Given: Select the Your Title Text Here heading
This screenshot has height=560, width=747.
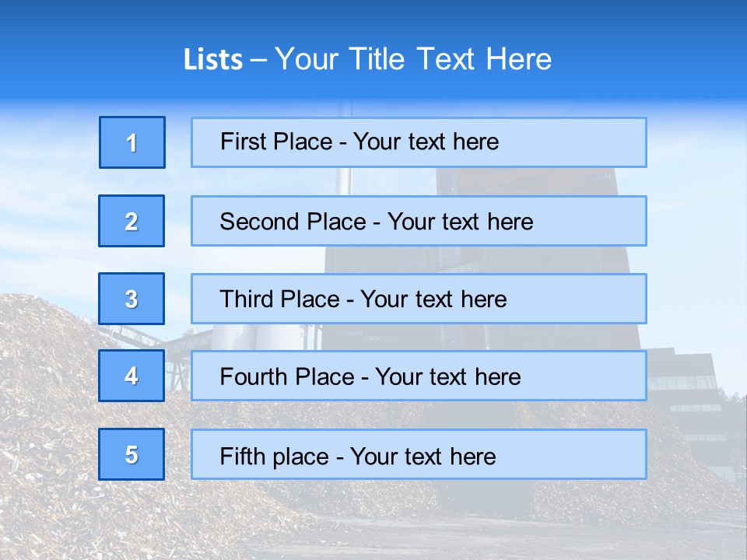Looking at the screenshot, I should (x=413, y=59).
